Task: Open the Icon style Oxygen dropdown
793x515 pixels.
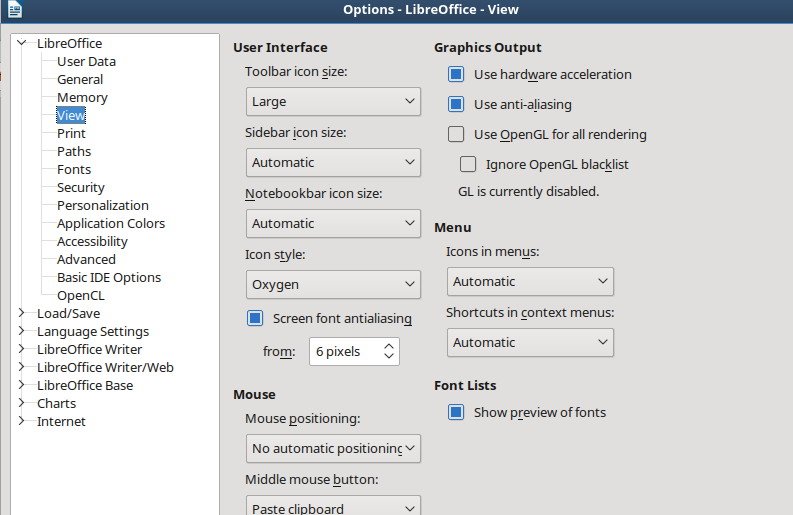Action: point(333,284)
